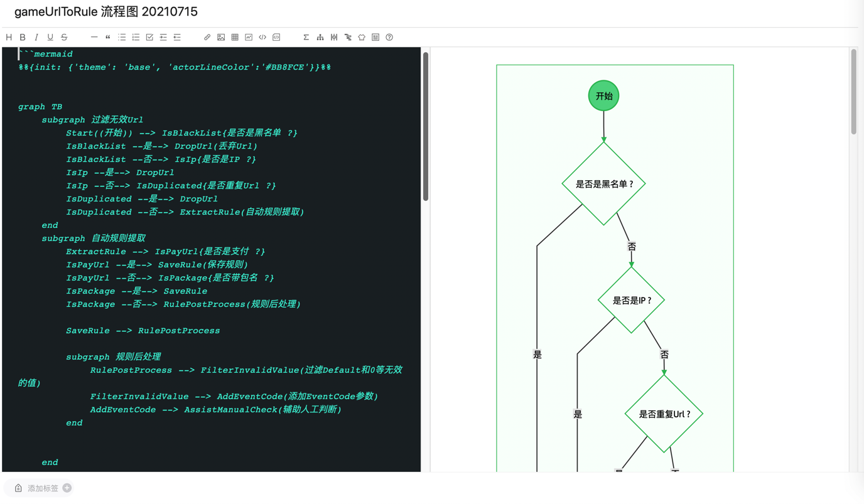Insert a chart
Viewport: 864px width, 504px height.
coord(249,38)
